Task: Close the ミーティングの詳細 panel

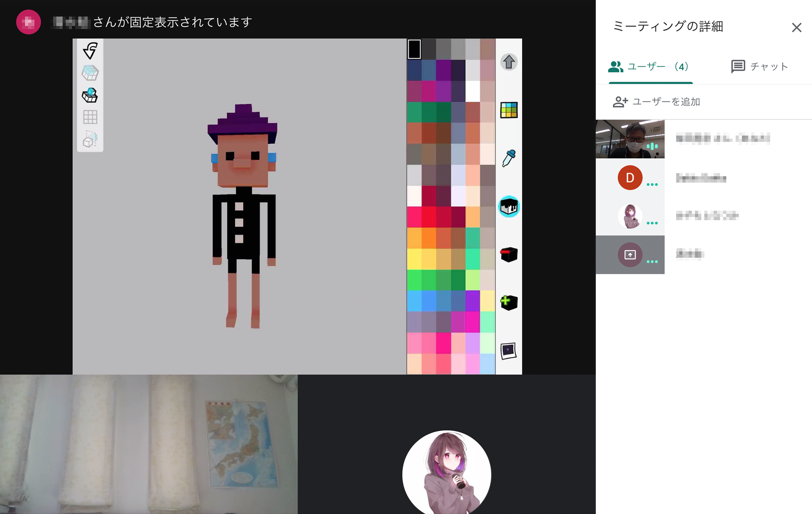Action: (797, 27)
